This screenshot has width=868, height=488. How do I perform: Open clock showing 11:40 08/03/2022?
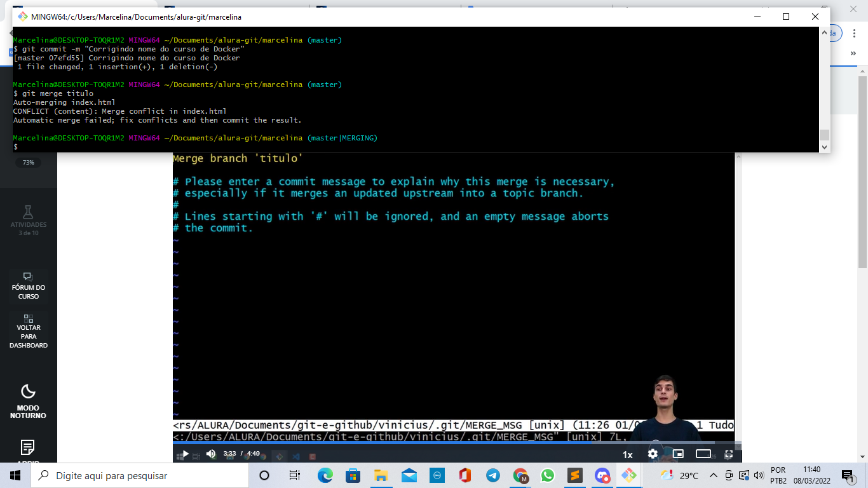coord(811,475)
